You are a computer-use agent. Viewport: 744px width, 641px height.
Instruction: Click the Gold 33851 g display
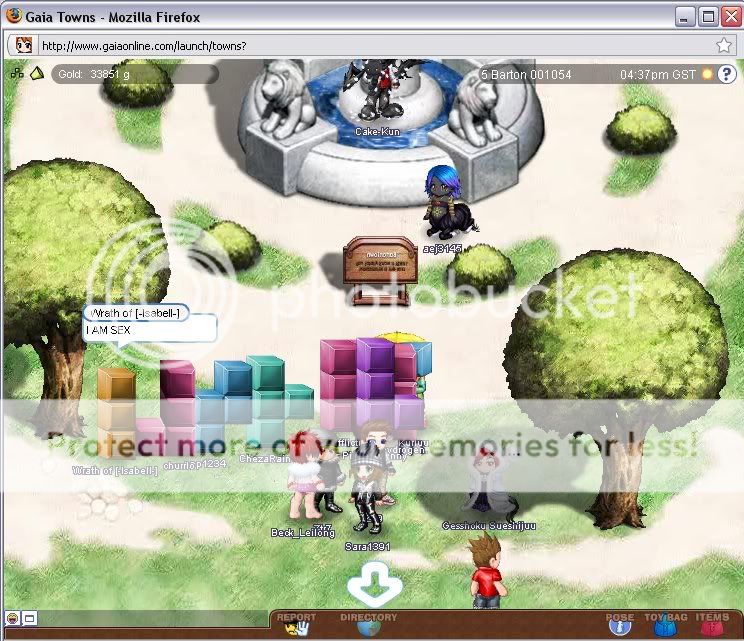point(135,74)
